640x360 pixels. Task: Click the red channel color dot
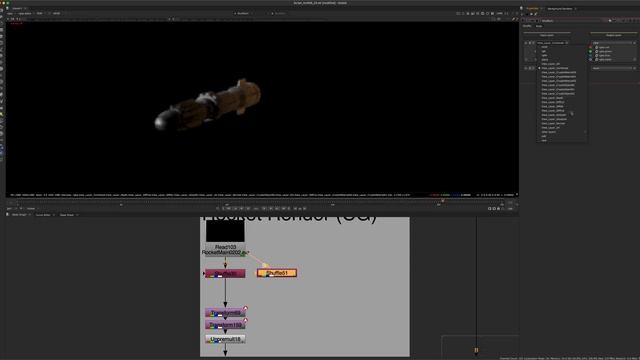point(591,47)
